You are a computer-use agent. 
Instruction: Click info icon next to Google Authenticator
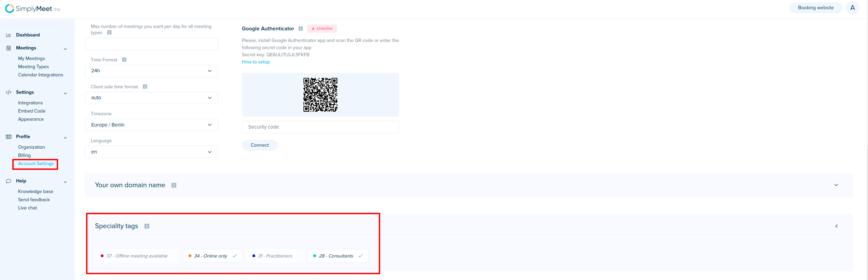click(x=301, y=29)
